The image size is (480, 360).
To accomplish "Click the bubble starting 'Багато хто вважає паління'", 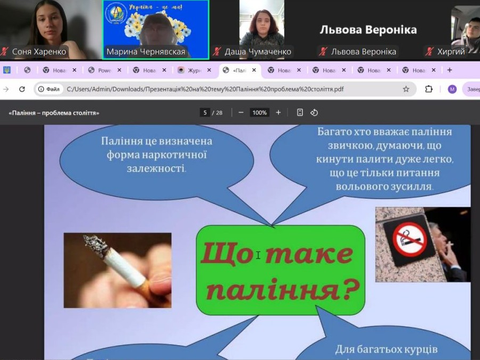I will click(384, 159).
